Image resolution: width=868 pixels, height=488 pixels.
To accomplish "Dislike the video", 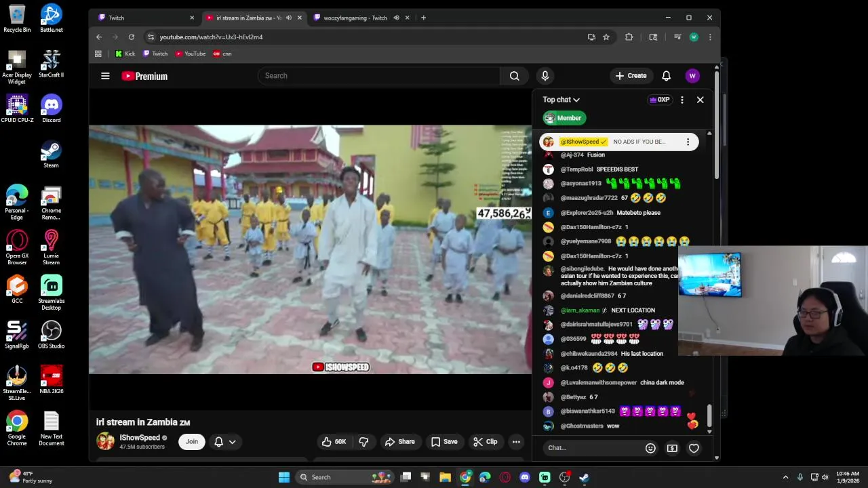I will tap(363, 442).
